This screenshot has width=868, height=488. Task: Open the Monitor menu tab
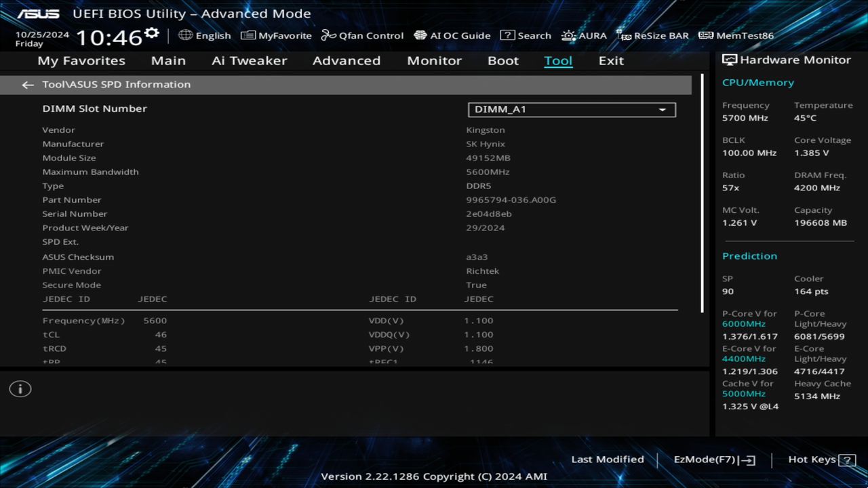click(x=434, y=60)
